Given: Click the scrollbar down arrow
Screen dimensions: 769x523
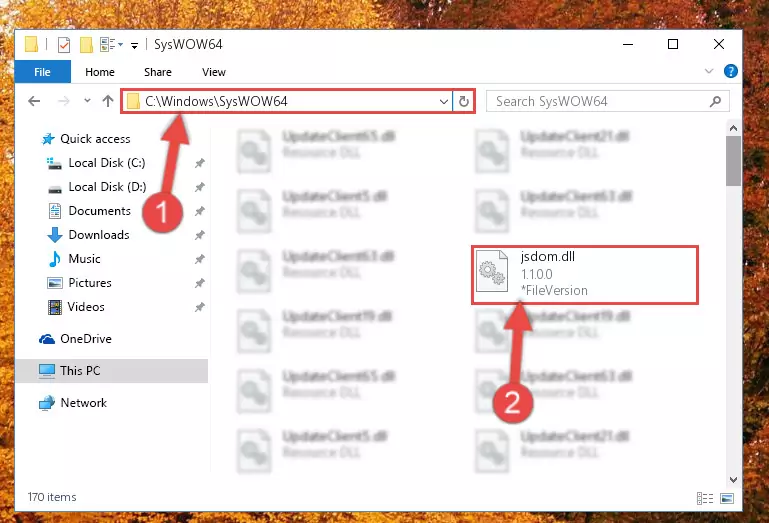Looking at the screenshot, I should tap(733, 479).
